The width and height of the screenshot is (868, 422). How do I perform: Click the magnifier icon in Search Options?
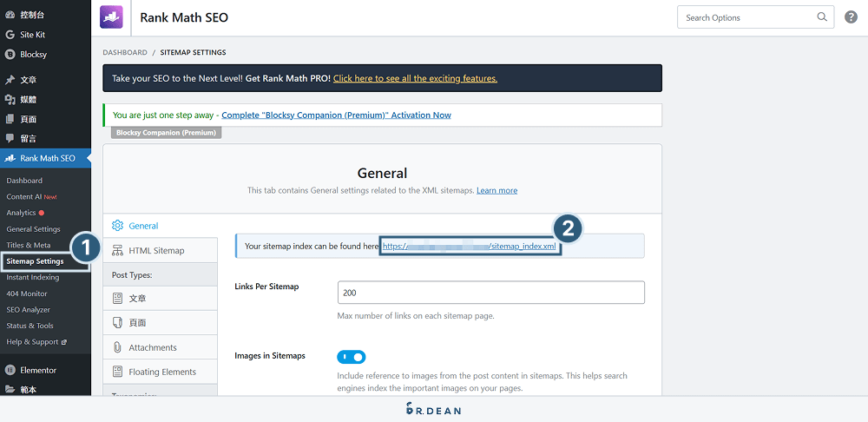[x=822, y=17]
